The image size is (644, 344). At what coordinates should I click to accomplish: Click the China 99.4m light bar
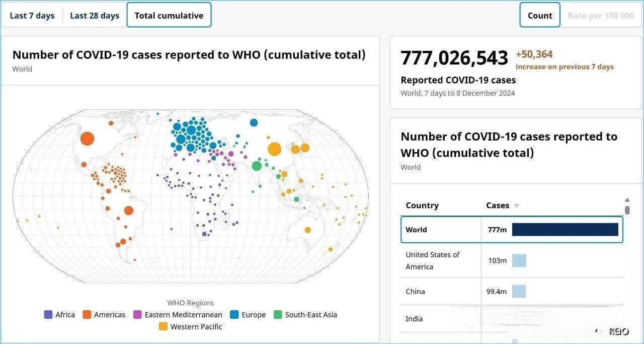(x=519, y=291)
